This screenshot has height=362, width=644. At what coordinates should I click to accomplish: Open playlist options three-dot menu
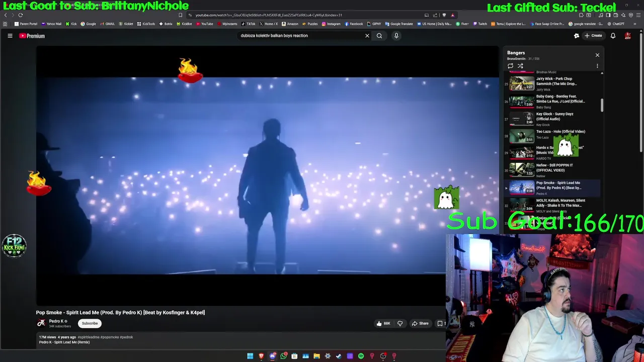(597, 66)
